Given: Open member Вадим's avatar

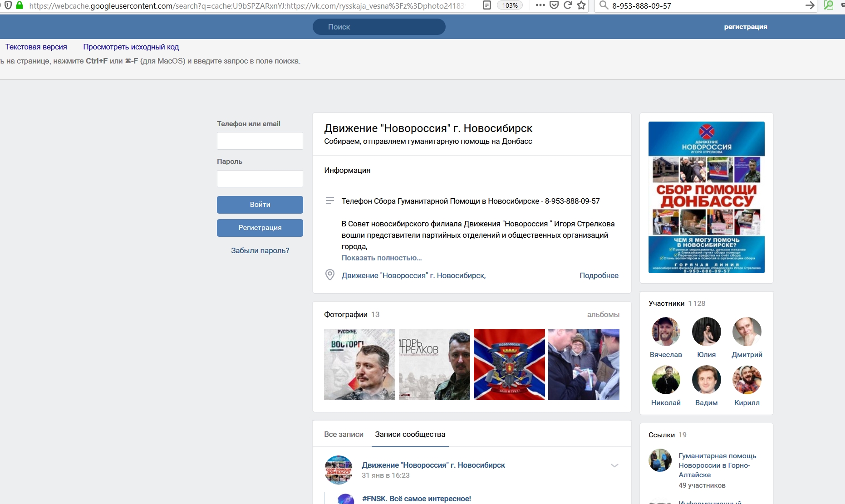Looking at the screenshot, I should [707, 380].
